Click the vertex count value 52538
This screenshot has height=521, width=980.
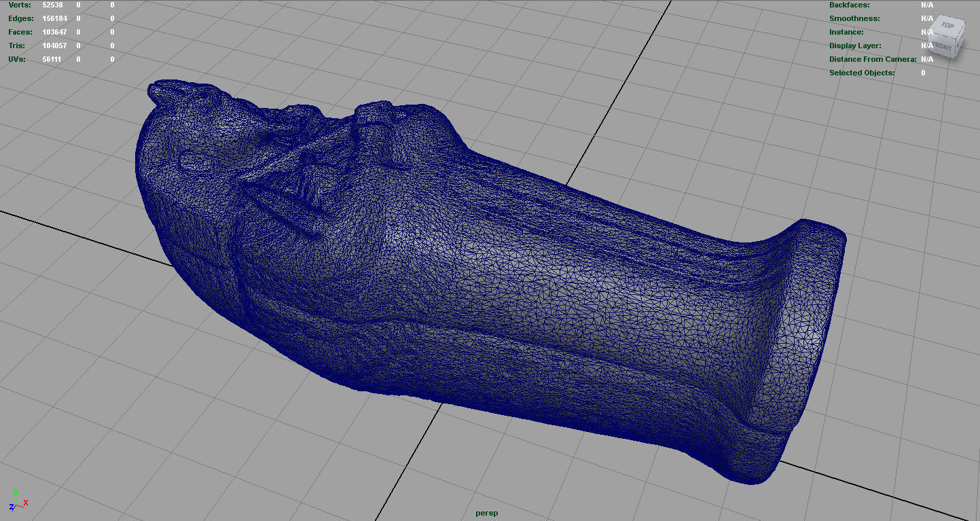point(52,5)
